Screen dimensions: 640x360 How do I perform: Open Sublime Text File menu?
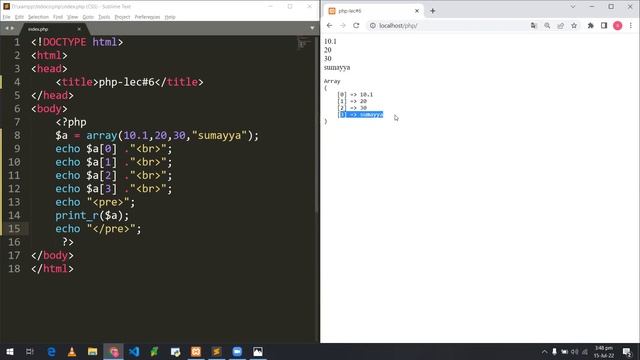coord(7,17)
